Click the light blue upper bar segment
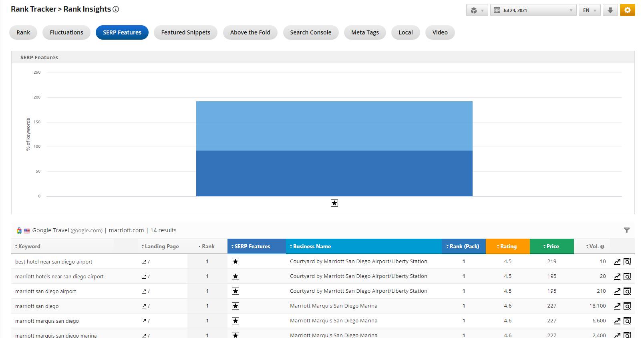 pos(334,126)
